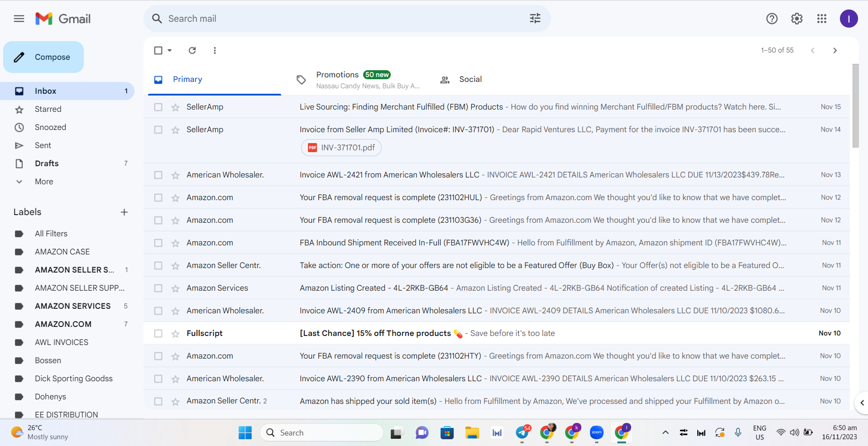Image resolution: width=868 pixels, height=446 pixels.
Task: Star the AWL-2421 invoice email
Action: point(175,175)
